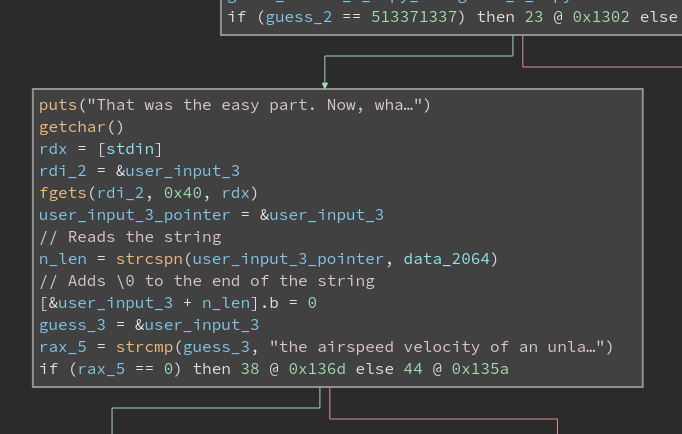Click the puts function call
682x434 pixels.
(x=58, y=105)
